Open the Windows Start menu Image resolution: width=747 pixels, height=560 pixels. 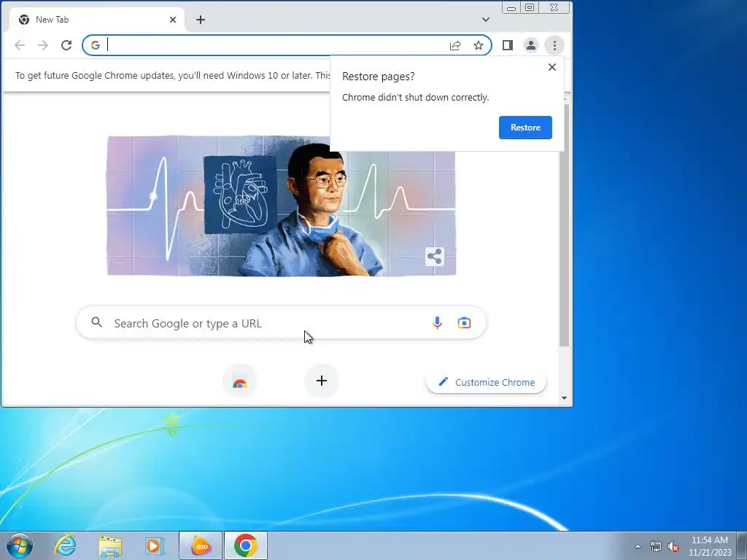(x=20, y=545)
